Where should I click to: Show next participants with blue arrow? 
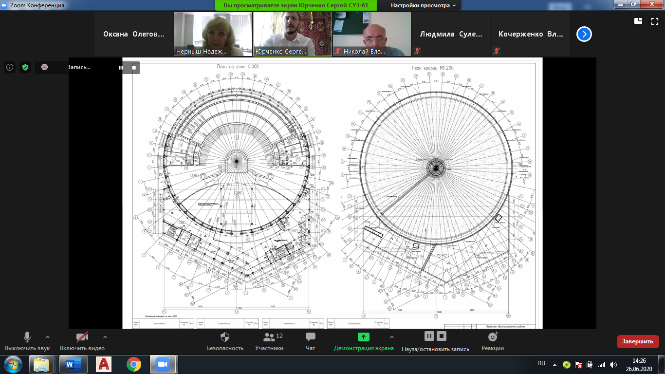pyautogui.click(x=584, y=34)
